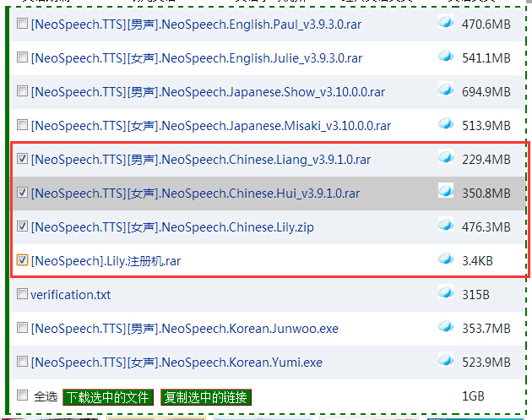The image size is (532, 420).
Task: Uncheck the Chinese.Hui_v3.9.1.0.rar checkbox
Action: 23,193
